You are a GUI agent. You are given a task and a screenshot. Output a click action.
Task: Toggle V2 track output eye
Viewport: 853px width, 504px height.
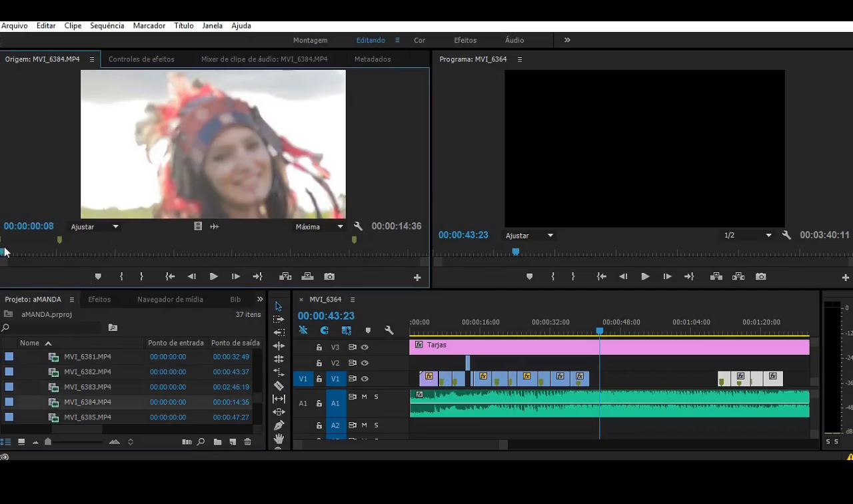coord(365,363)
